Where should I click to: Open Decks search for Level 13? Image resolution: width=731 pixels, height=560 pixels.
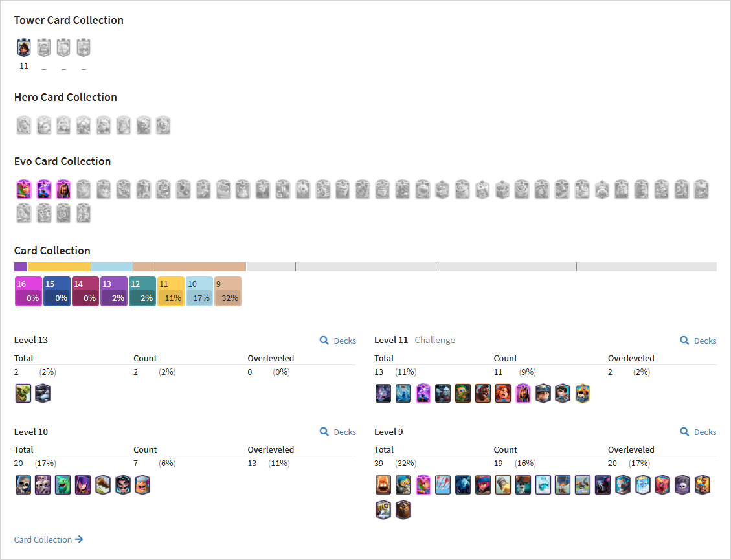coord(338,341)
